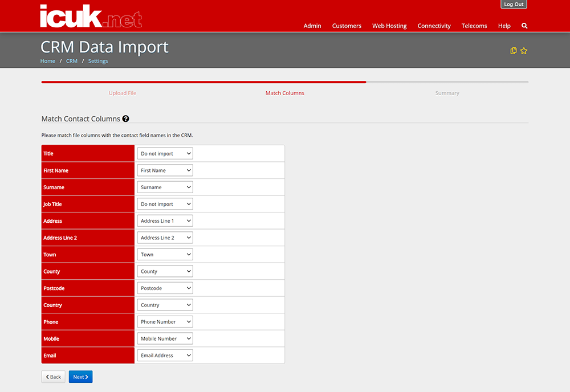Image resolution: width=570 pixels, height=392 pixels.
Task: Click the Match Contact Columns heading
Action: pos(81,119)
